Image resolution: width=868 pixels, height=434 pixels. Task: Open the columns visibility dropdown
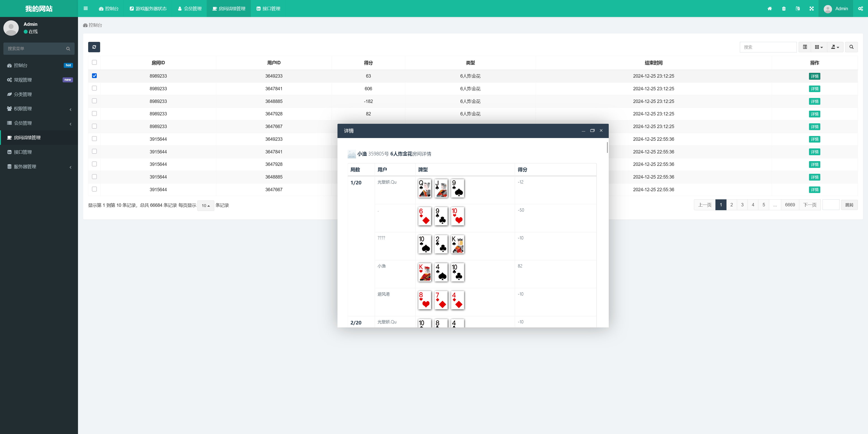click(818, 47)
